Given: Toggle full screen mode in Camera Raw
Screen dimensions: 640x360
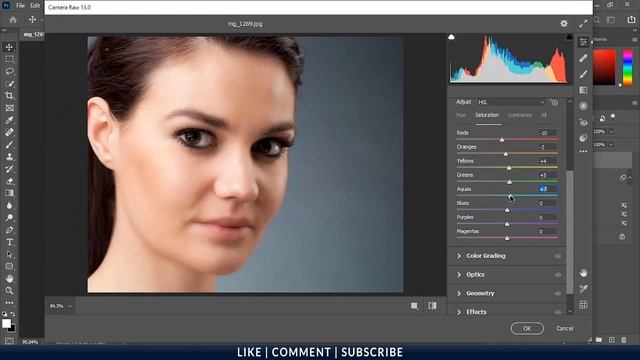Looking at the screenshot, I should click(x=583, y=24).
